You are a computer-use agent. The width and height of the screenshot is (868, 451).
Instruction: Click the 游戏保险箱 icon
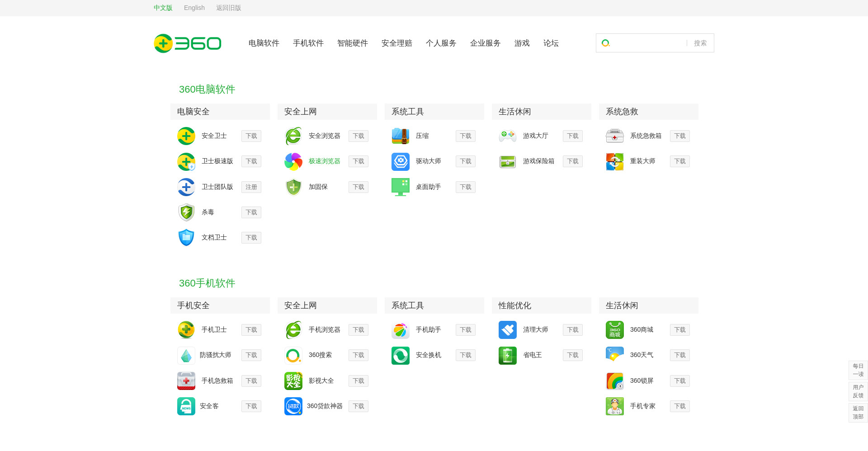(508, 161)
